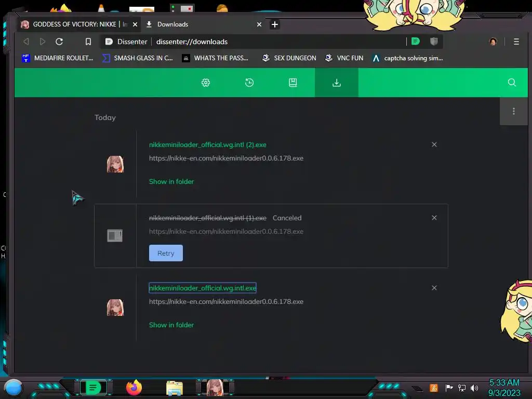Click the Dissenter comments green icon
This screenshot has height=399, width=532.
[x=415, y=42]
